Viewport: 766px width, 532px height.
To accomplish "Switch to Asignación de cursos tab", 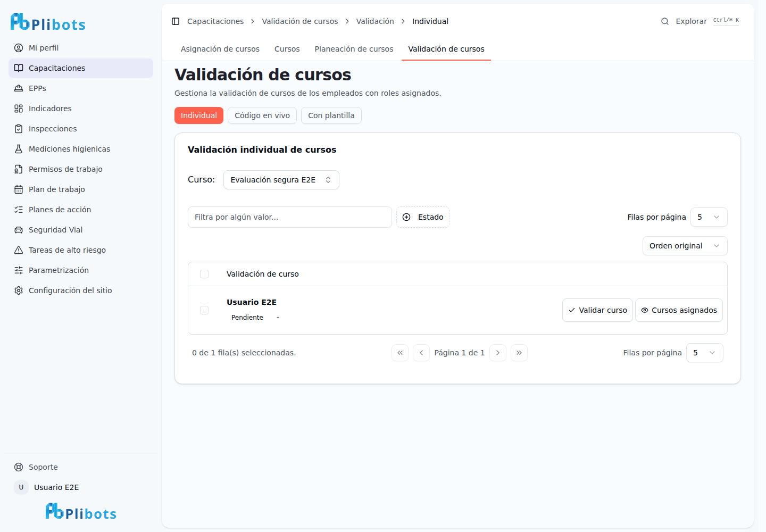I will tap(220, 49).
